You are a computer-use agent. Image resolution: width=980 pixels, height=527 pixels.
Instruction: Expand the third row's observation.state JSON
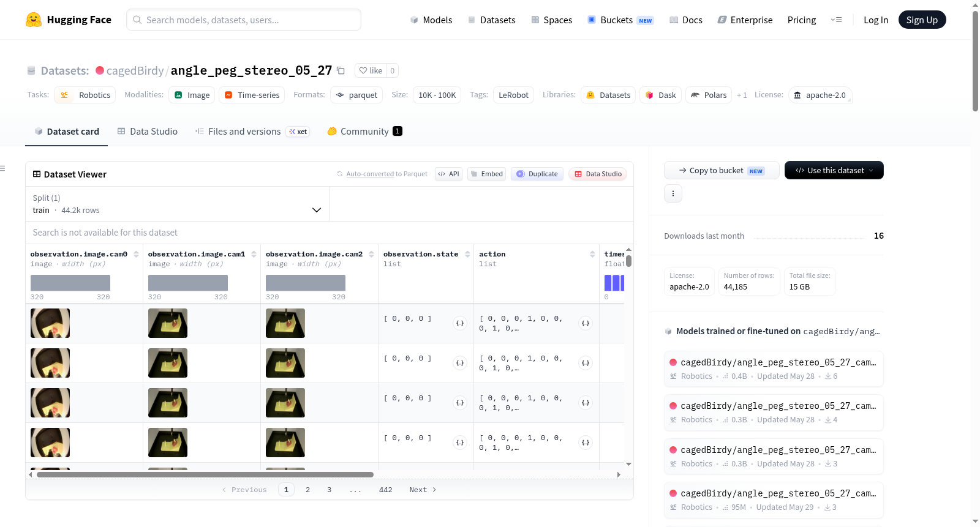click(x=460, y=403)
